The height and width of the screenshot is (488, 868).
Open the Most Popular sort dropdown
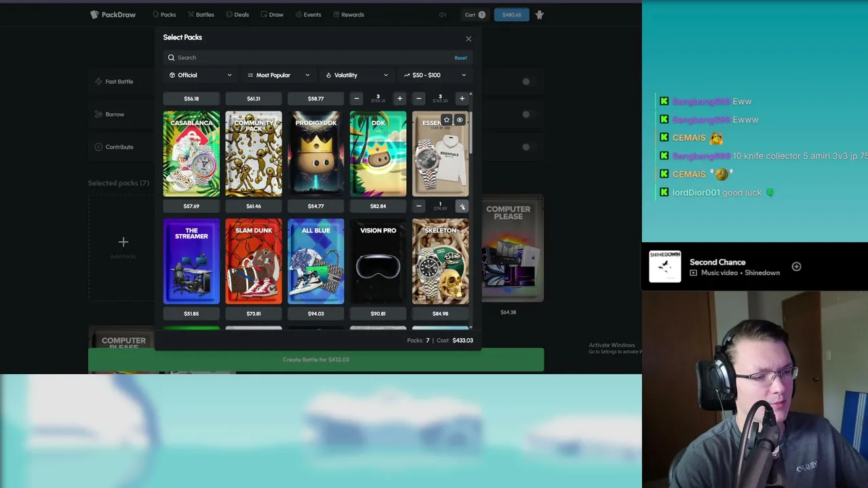(x=278, y=75)
